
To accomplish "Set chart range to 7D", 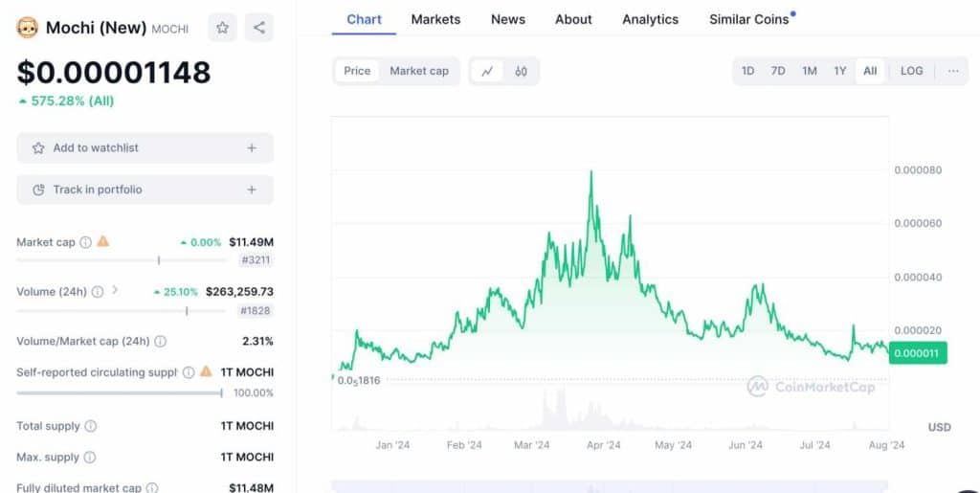I will [778, 71].
